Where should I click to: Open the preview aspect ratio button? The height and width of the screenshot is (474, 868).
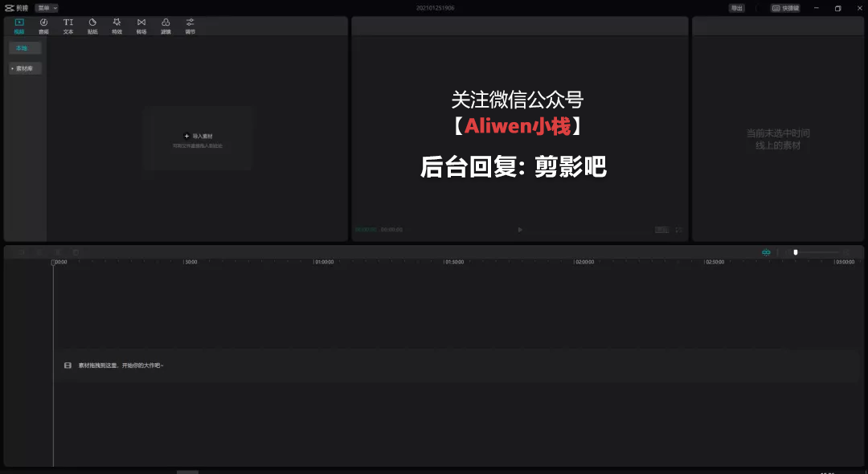(x=662, y=230)
